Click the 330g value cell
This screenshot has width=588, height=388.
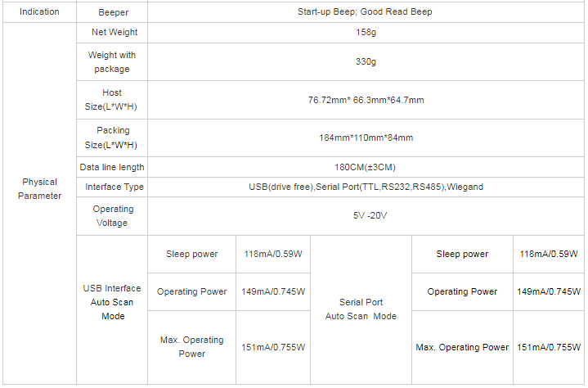366,62
